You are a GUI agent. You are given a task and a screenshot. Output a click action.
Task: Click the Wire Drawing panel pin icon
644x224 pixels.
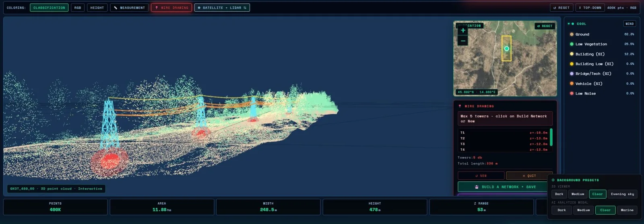[x=460, y=106]
